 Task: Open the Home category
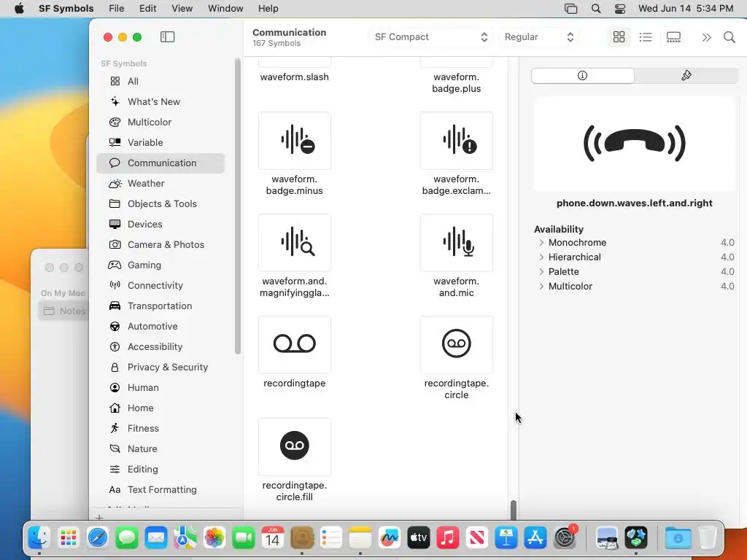click(160, 408)
